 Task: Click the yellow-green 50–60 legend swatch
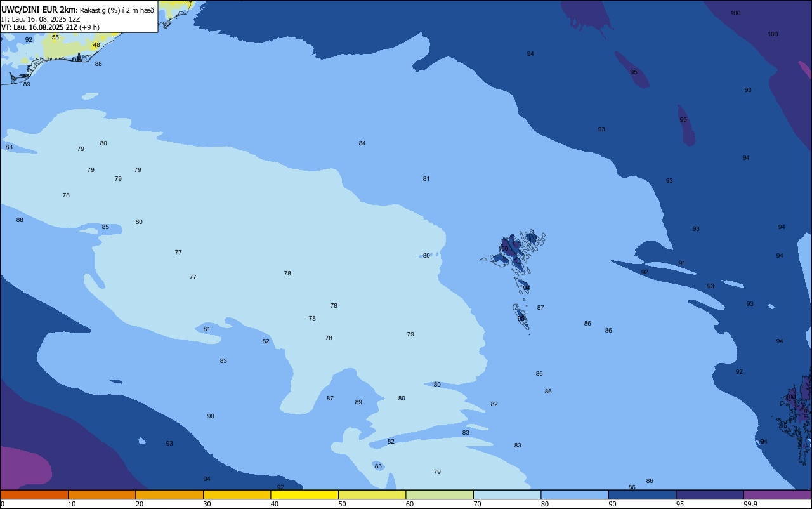tap(372, 494)
